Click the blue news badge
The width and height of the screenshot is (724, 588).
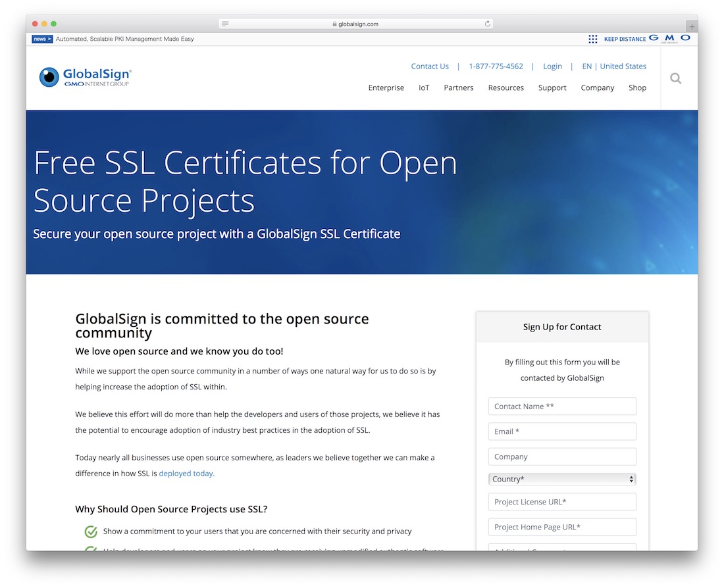coord(42,39)
